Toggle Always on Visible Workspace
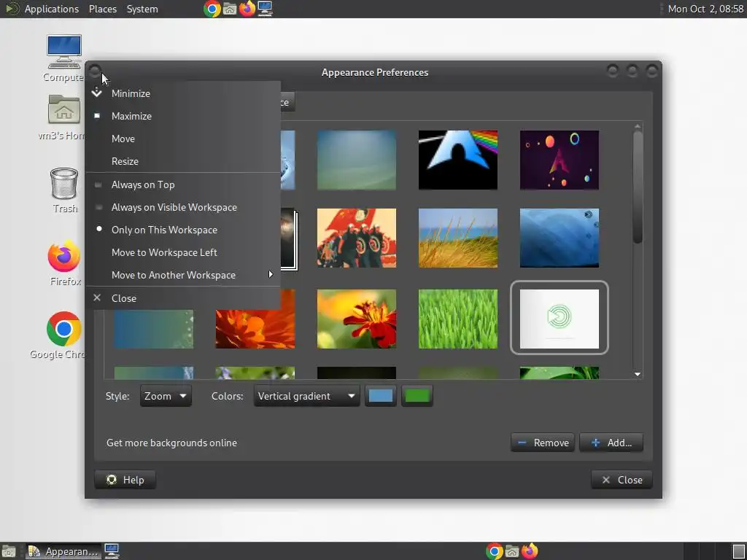 (x=183, y=207)
